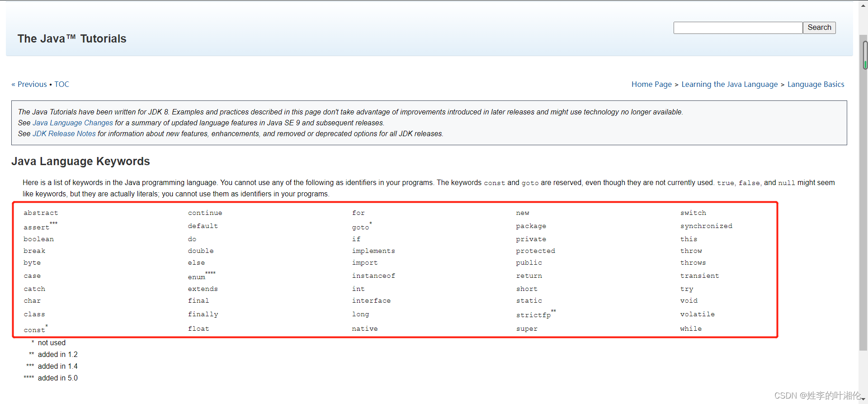
Task: Select the keyword new
Action: pos(523,213)
